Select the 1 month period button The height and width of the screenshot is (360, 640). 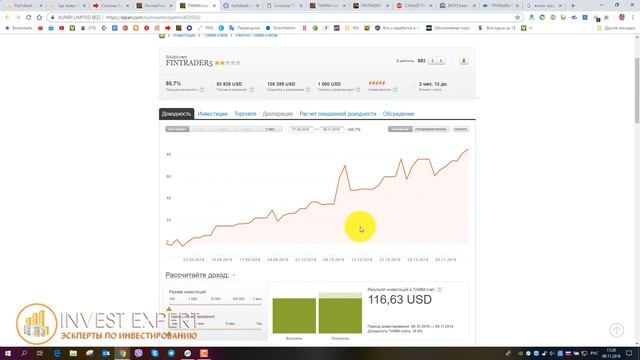point(270,129)
